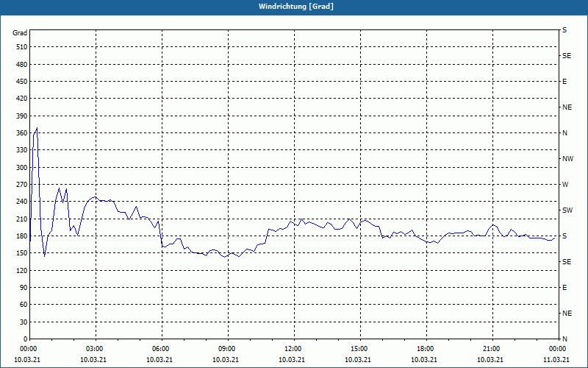Click the 03:00 time label
Image resolution: width=588 pixels, height=368 pixels.
point(94,349)
